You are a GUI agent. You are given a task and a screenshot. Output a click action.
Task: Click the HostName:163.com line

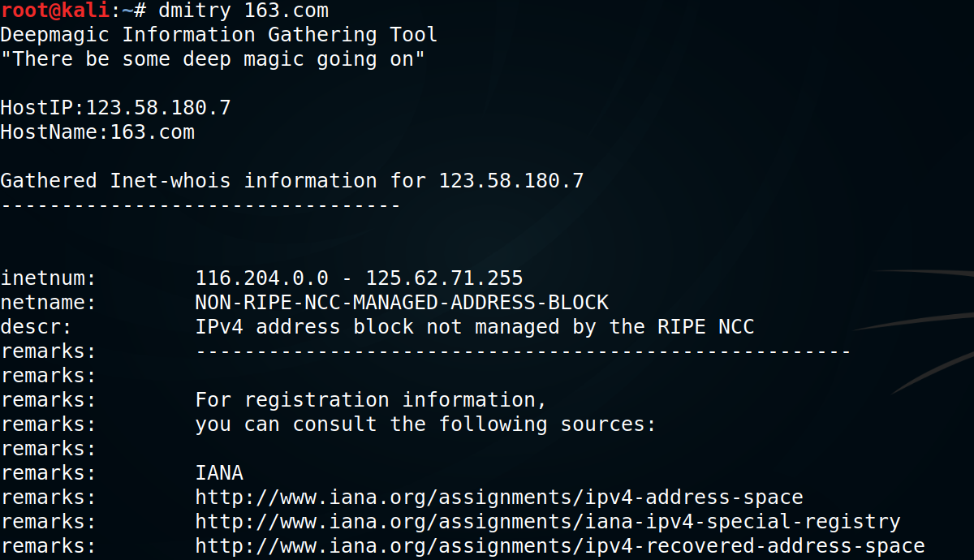click(x=97, y=132)
